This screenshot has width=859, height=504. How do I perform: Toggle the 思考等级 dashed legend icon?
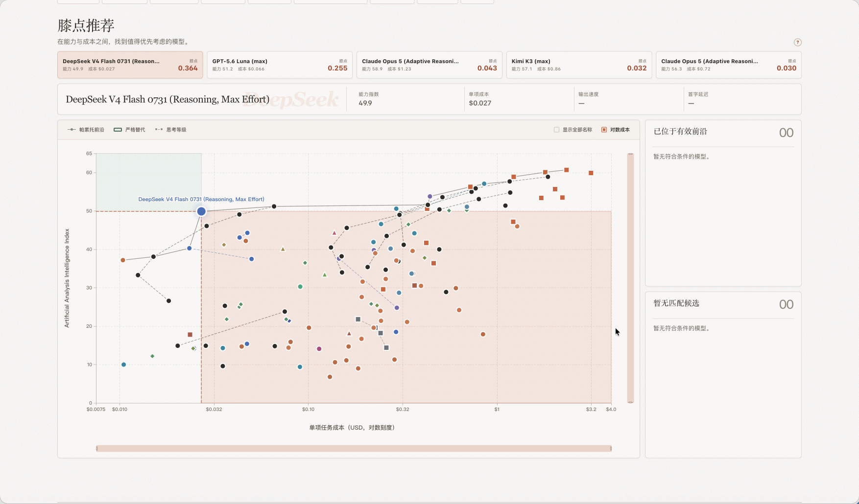click(159, 130)
